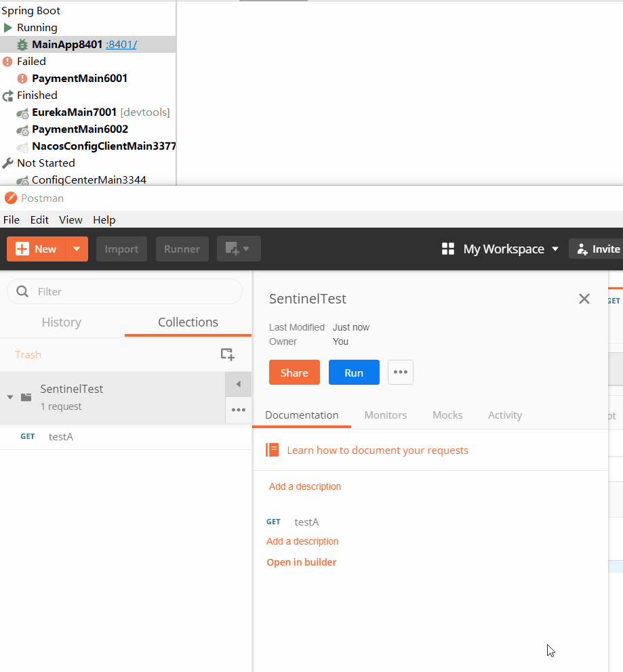623x672 pixels.
Task: Click the SentinelTest folder icon
Action: (26, 397)
